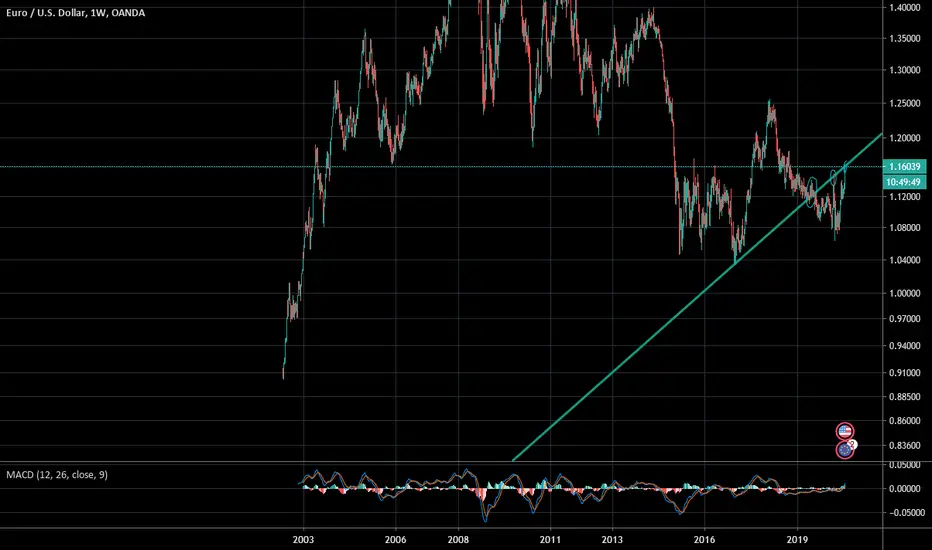Click the 0.86000 price scale label

pos(905,421)
